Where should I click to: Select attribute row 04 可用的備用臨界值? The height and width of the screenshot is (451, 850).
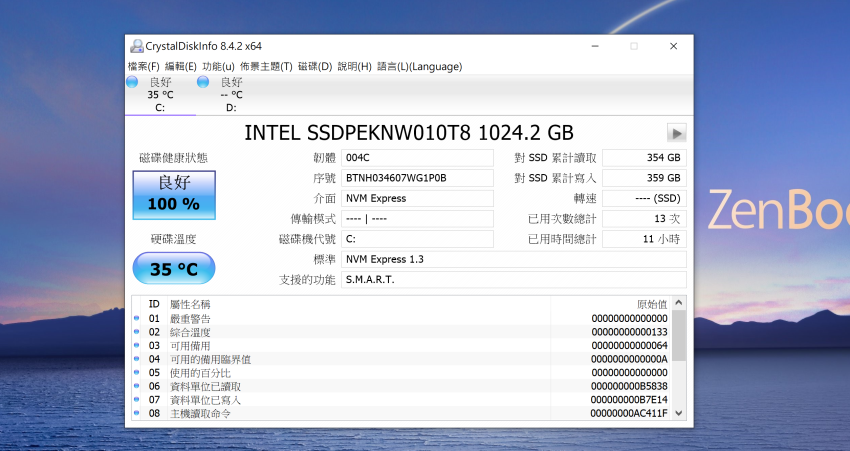coord(402,359)
